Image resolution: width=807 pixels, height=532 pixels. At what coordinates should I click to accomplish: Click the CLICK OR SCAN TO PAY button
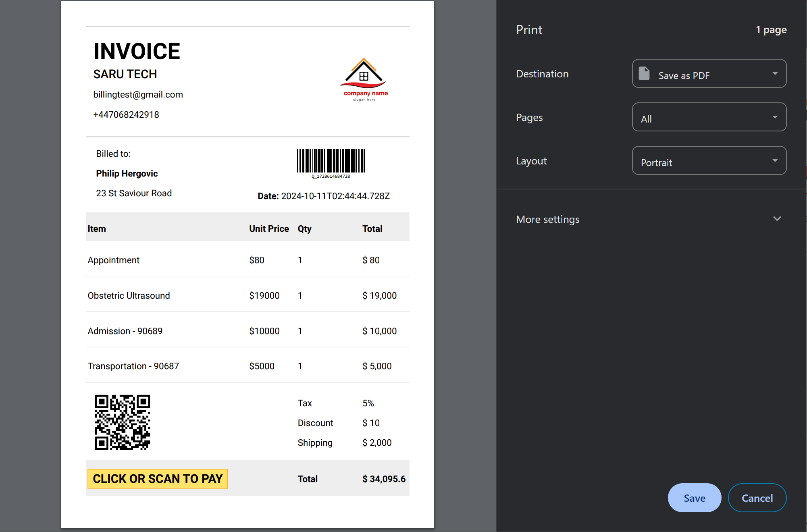click(x=158, y=478)
